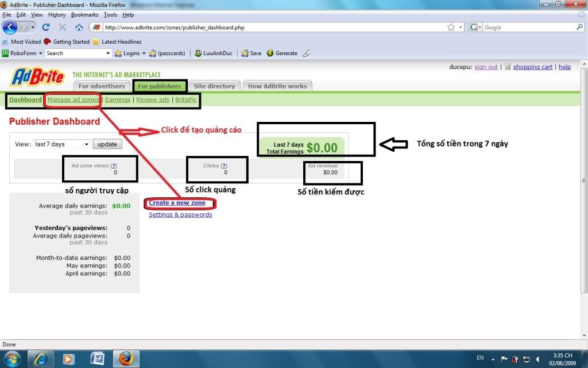Viewport: 588px width, 368px height.
Task: Select the For publishers tab
Action: click(160, 86)
